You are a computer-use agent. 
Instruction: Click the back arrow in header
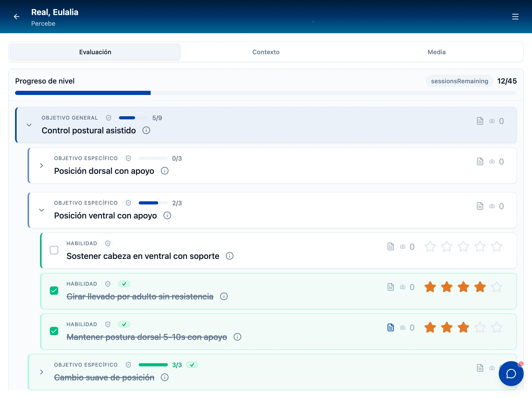pos(17,17)
